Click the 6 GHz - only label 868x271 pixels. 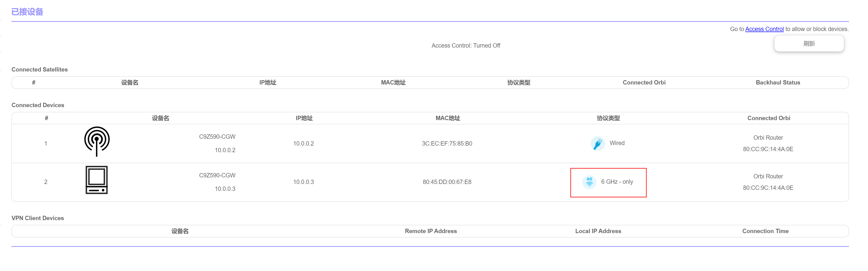[617, 182]
